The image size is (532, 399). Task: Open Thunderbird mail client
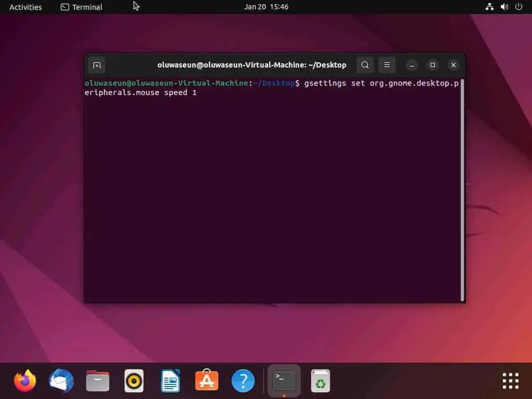(61, 380)
